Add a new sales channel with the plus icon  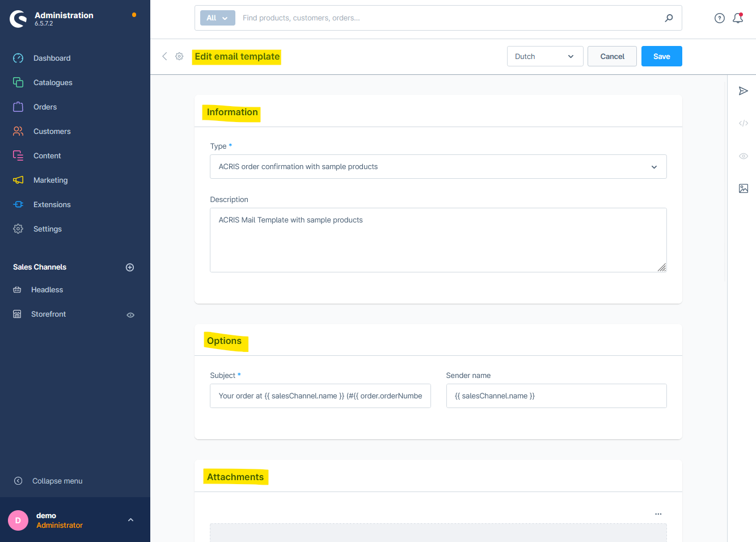pyautogui.click(x=130, y=267)
